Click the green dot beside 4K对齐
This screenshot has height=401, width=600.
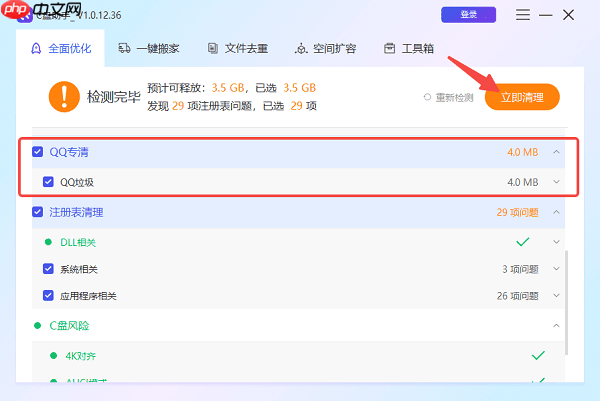coord(54,356)
